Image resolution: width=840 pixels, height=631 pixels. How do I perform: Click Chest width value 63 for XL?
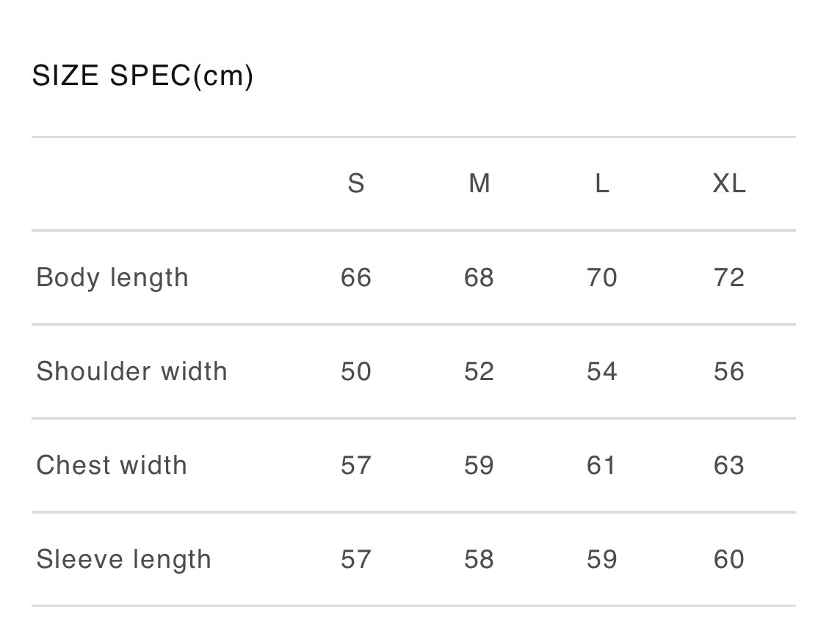point(729,465)
